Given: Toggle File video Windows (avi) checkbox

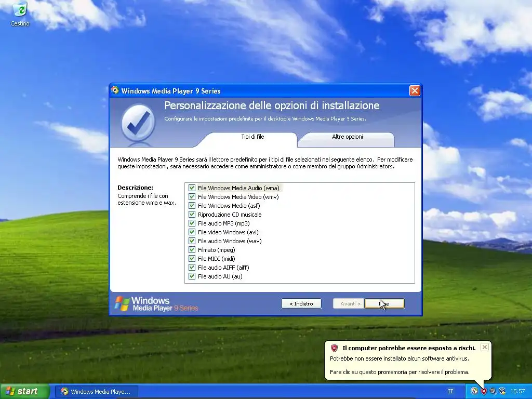Looking at the screenshot, I should point(192,232).
